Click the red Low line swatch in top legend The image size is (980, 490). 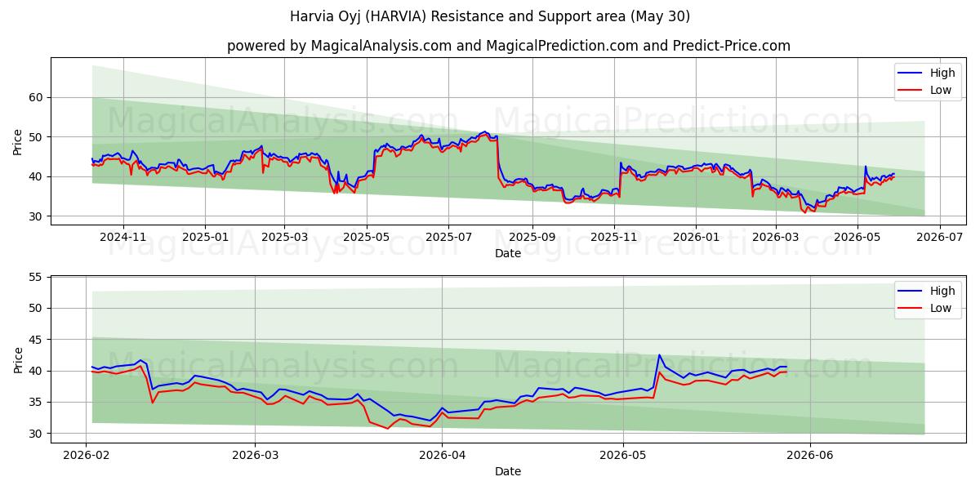(x=911, y=91)
